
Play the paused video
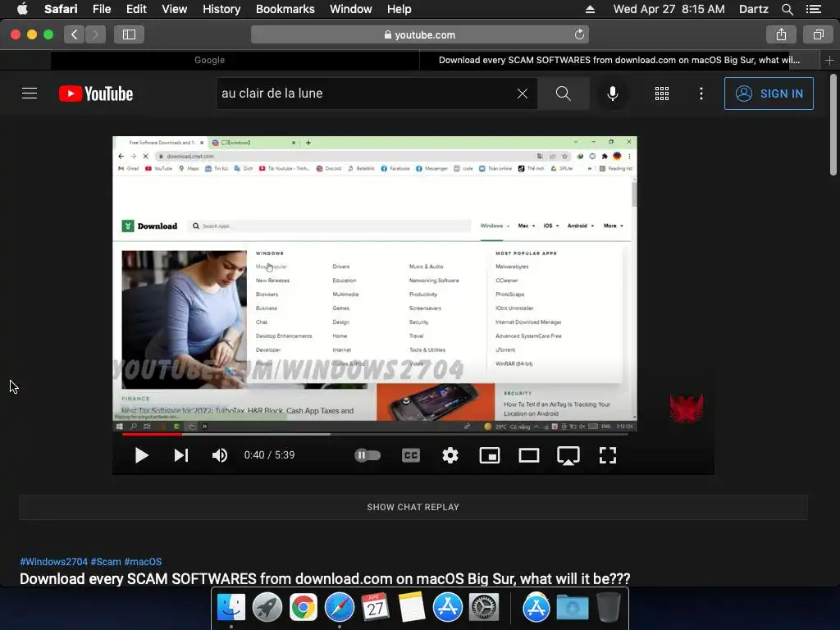[x=141, y=455]
